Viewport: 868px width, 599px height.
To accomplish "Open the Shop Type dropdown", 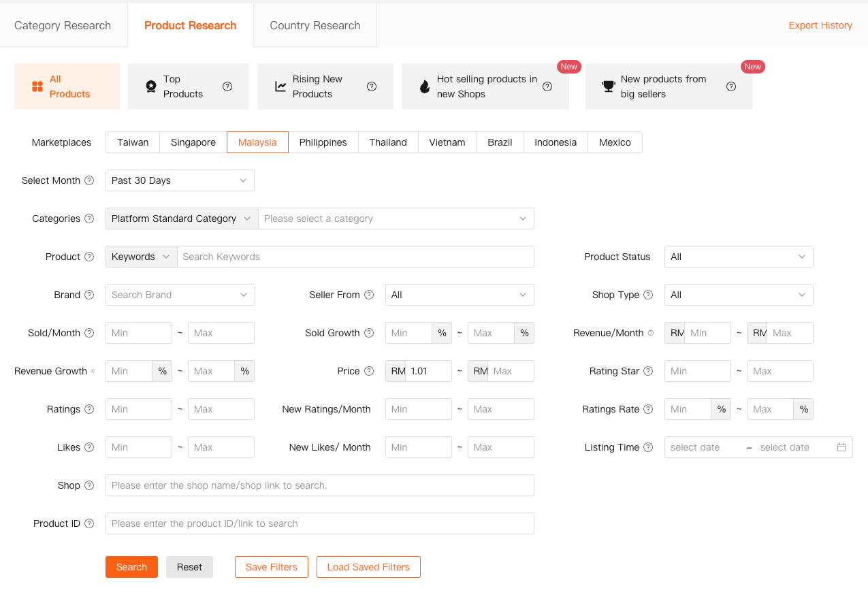I will pyautogui.click(x=739, y=295).
